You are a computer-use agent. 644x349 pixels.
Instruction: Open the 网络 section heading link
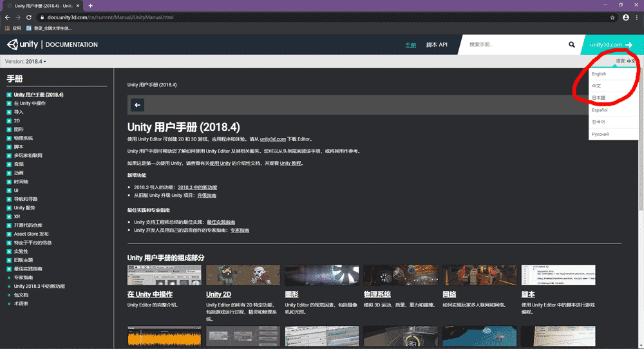(x=450, y=294)
